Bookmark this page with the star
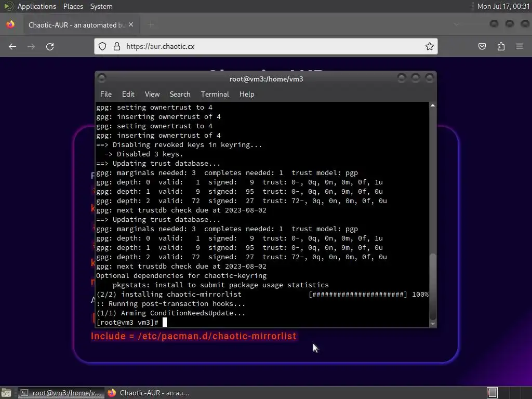The height and width of the screenshot is (399, 532). tap(430, 46)
